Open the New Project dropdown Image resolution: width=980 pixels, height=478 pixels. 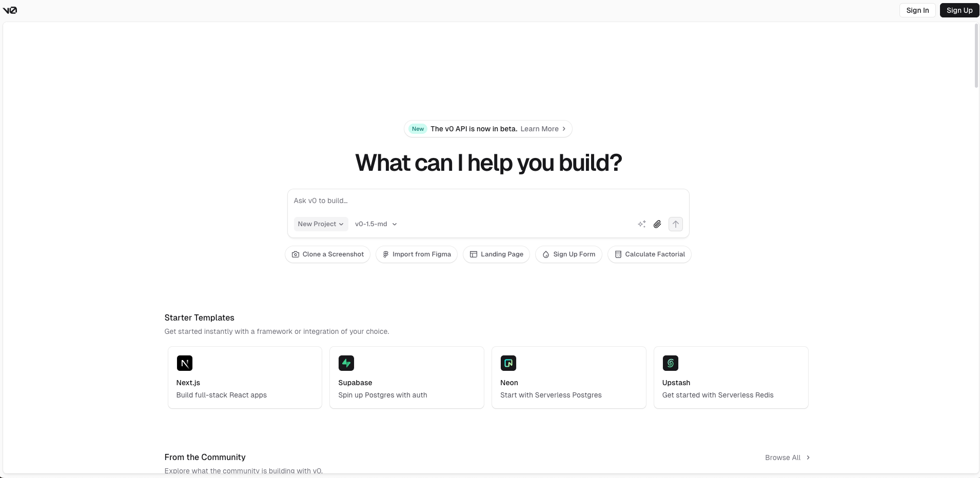pyautogui.click(x=321, y=224)
